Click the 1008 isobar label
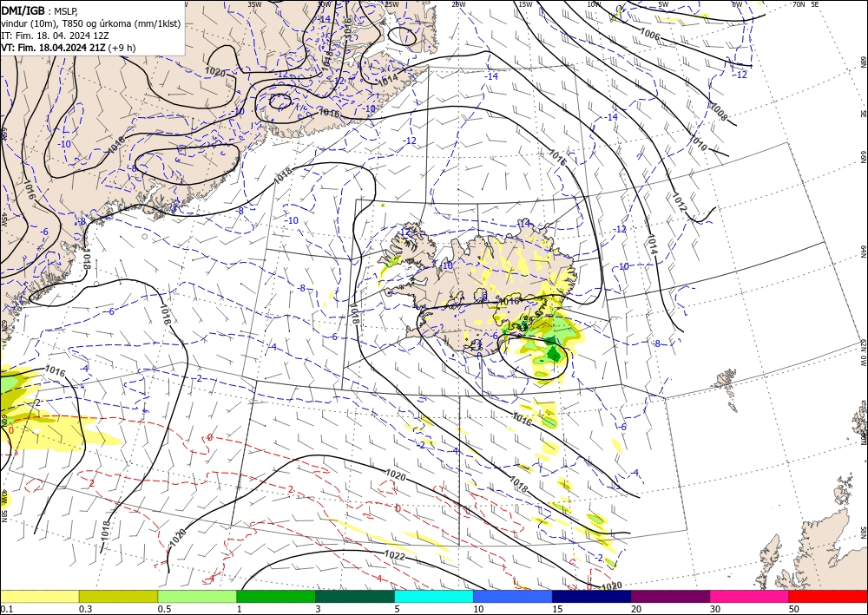Screen dimensions: 868x615 tap(719, 112)
